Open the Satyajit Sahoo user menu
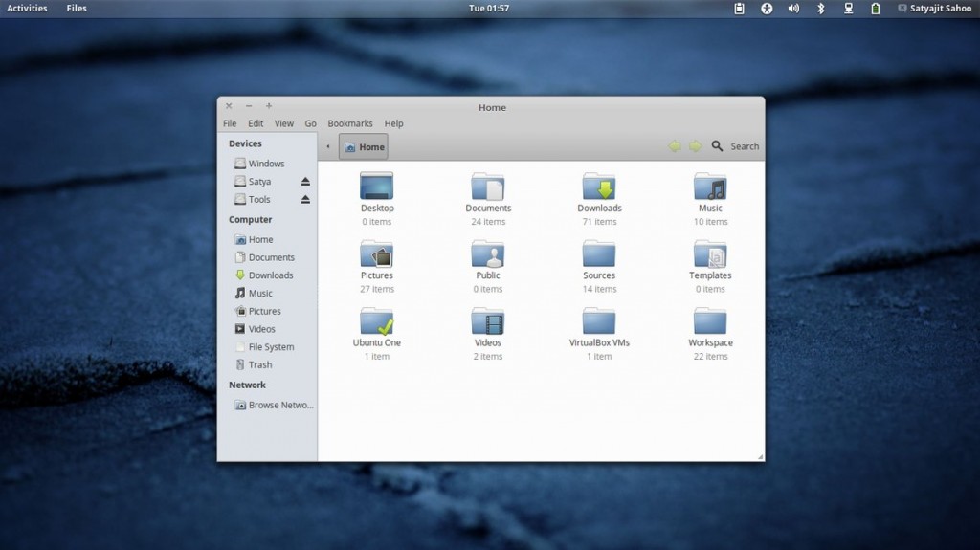 934,8
